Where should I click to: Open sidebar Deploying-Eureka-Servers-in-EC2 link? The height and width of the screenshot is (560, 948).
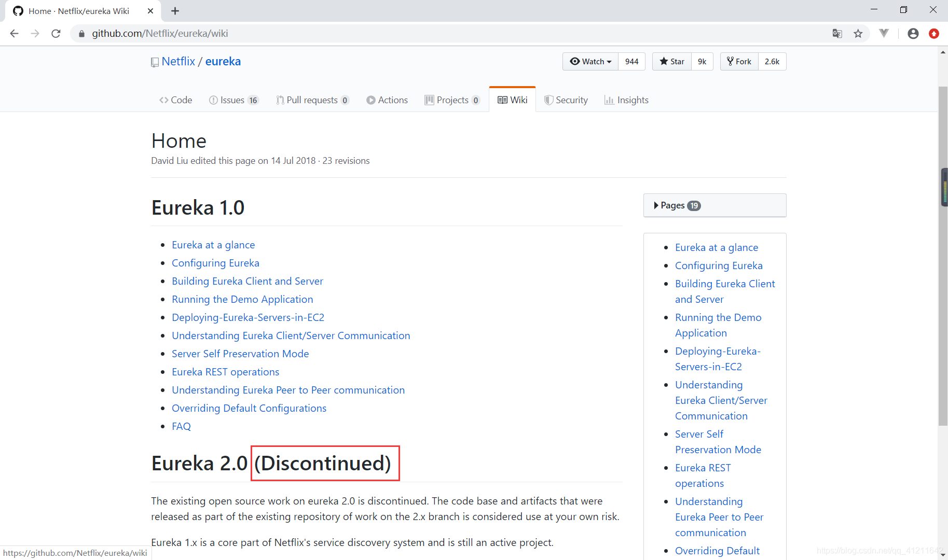tap(718, 359)
